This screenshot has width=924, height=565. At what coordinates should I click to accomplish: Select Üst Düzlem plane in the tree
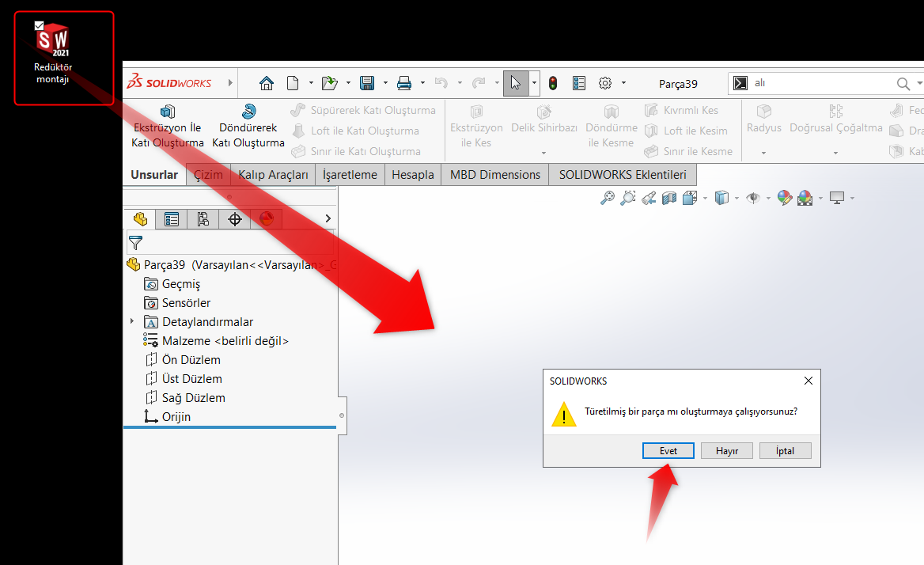coord(184,378)
